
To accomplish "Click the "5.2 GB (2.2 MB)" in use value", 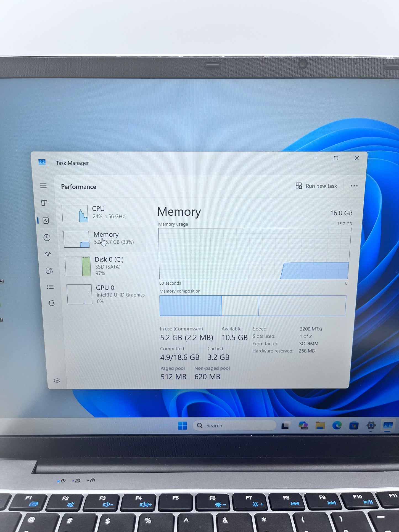I will [x=187, y=338].
